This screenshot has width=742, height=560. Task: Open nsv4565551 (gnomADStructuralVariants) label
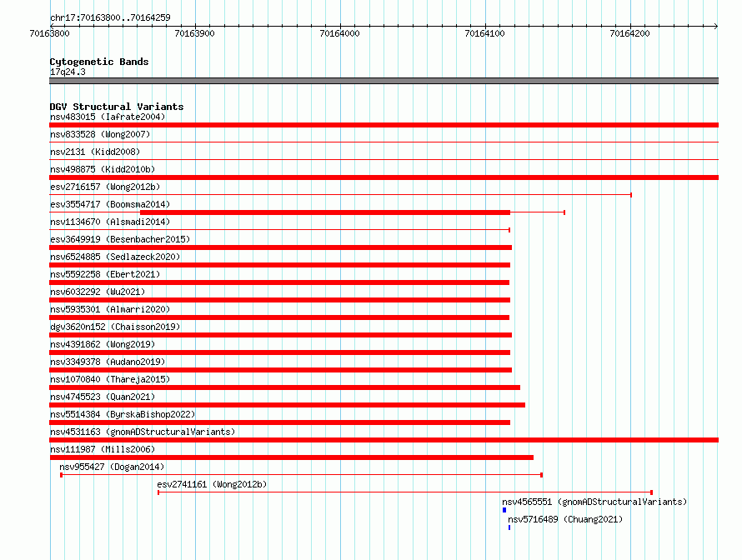594,502
